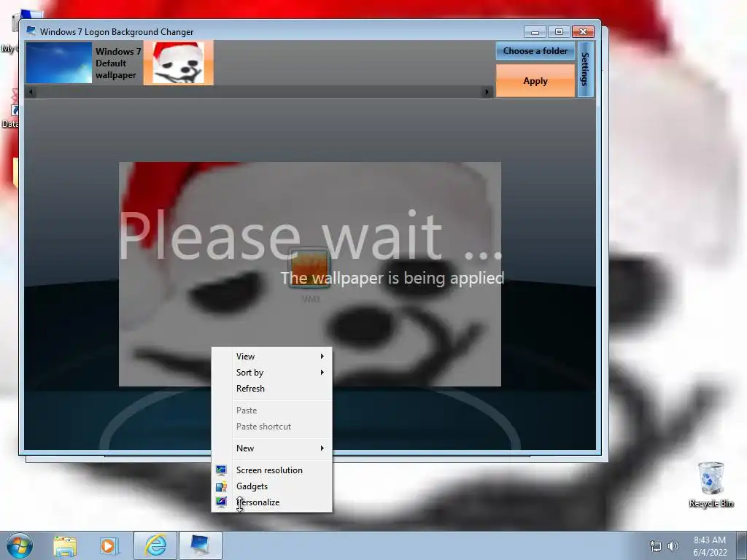Viewport: 747px width, 560px height.
Task: Expand the View submenu arrow
Action: point(322,356)
